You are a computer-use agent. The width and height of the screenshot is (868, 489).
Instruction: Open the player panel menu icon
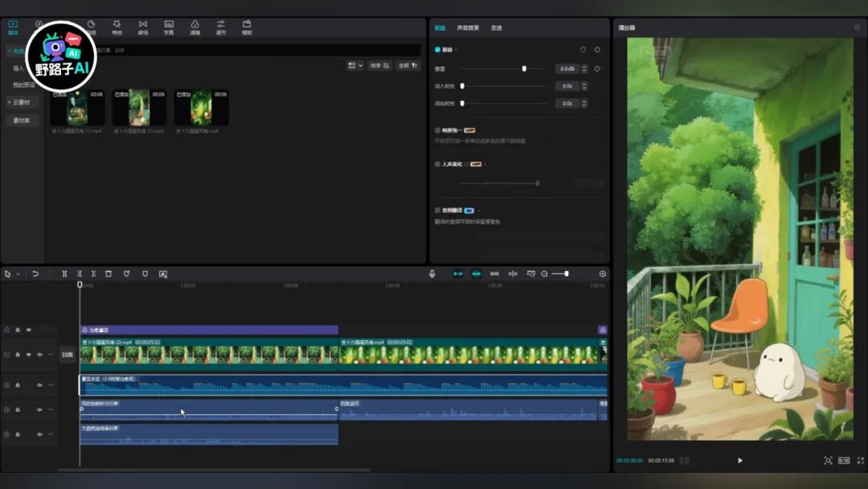coord(857,27)
